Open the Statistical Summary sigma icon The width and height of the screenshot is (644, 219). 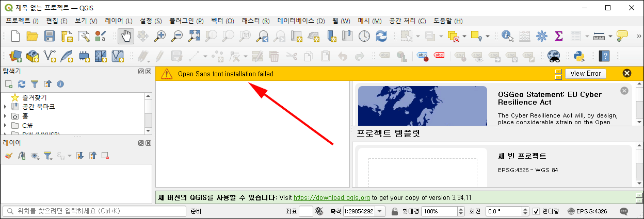pos(558,36)
